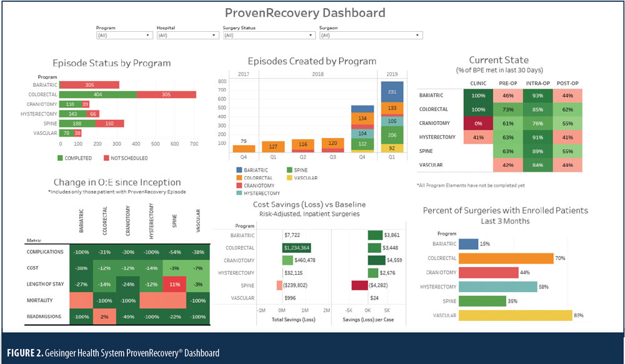This screenshot has width=625, height=364.
Task: Click Bariatric not scheduled bar 305
Action: coord(89,85)
